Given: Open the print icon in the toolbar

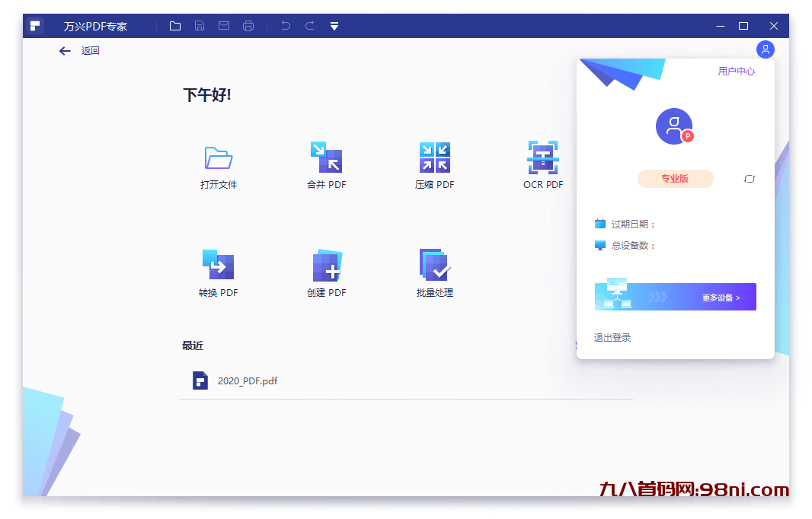Looking at the screenshot, I should pyautogui.click(x=248, y=25).
